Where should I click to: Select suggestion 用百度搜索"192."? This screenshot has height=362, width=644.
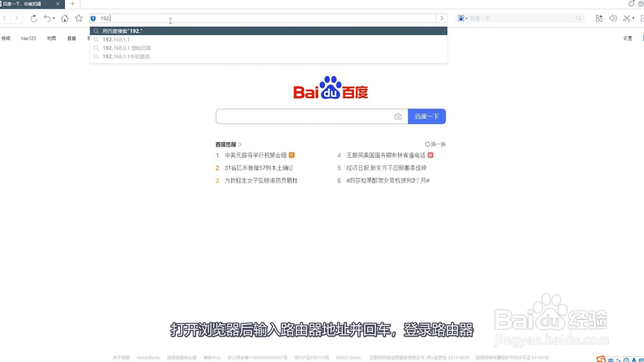coord(268,31)
